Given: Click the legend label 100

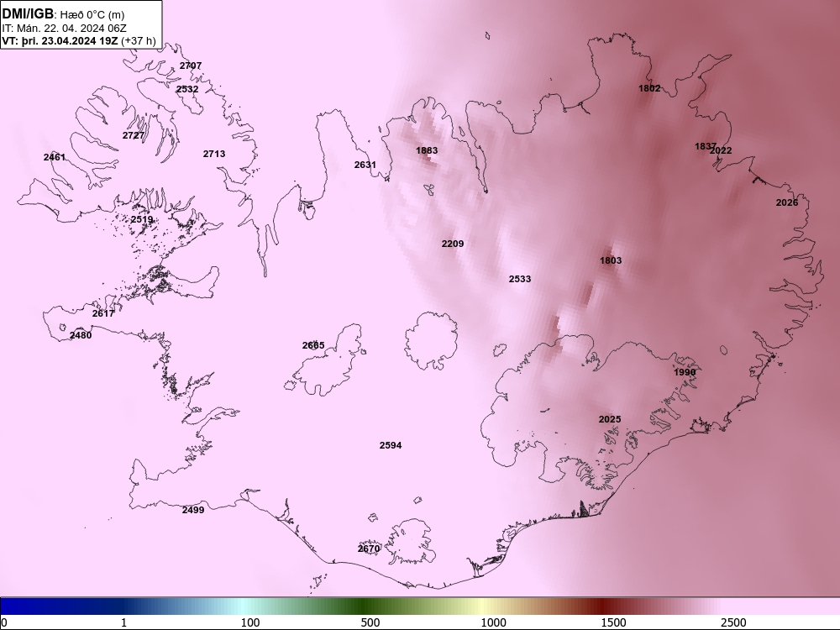Looking at the screenshot, I should pyautogui.click(x=250, y=623).
